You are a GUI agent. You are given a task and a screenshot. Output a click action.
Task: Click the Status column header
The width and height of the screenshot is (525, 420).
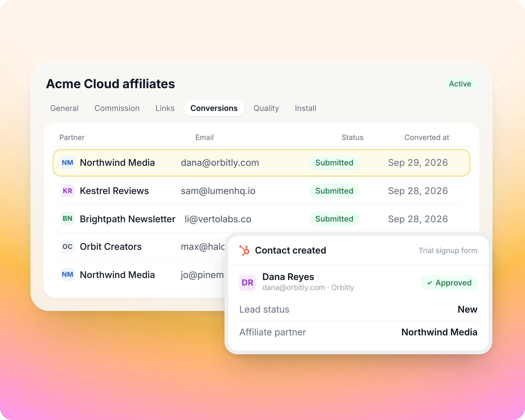[x=352, y=137]
